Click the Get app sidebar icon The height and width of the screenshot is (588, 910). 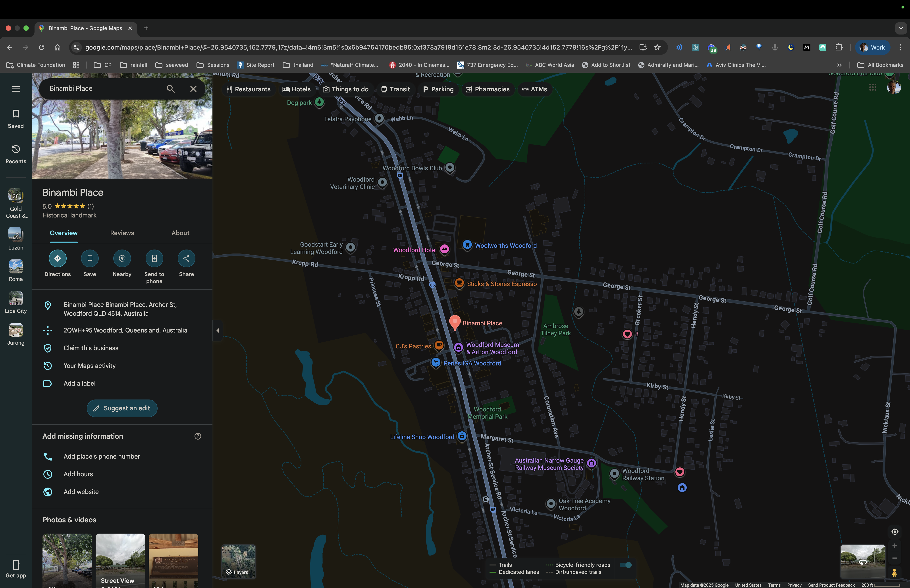click(16, 569)
